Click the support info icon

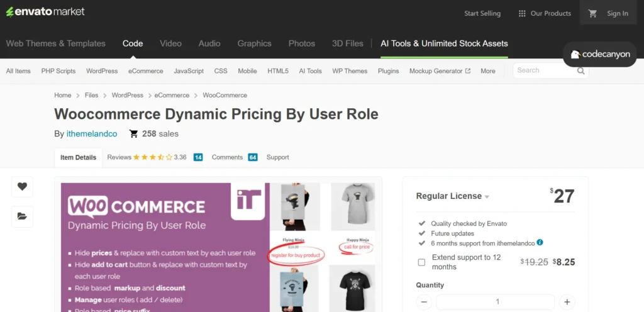point(540,243)
